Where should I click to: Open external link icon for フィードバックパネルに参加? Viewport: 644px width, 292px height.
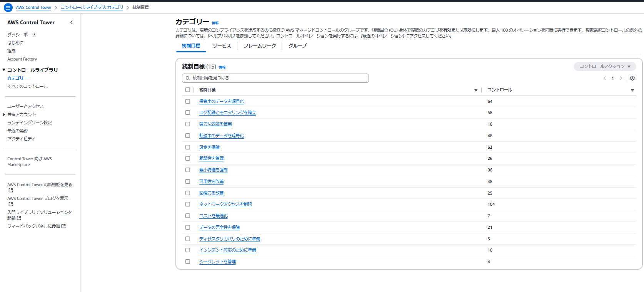pos(63,226)
